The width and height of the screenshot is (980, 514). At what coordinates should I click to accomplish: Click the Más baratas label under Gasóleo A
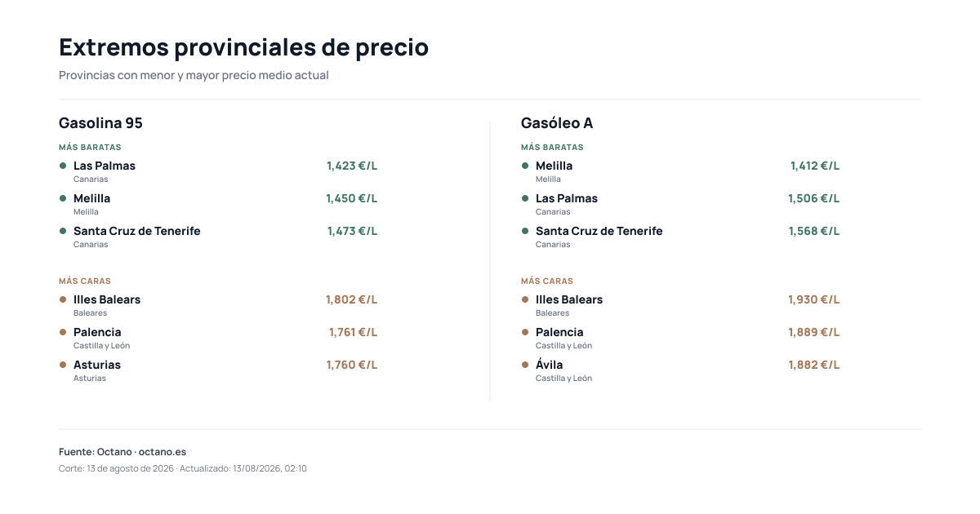point(552,148)
